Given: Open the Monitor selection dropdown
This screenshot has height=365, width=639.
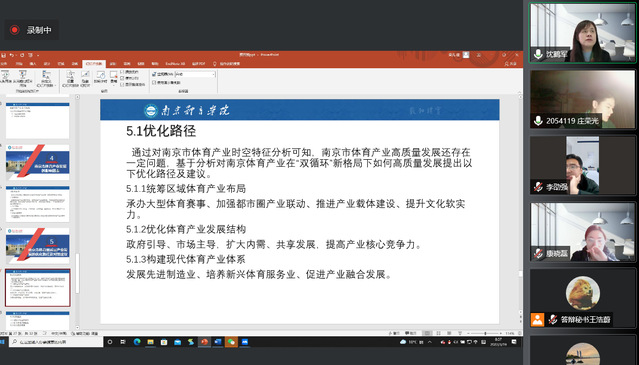Looking at the screenshot, I should pos(195,75).
